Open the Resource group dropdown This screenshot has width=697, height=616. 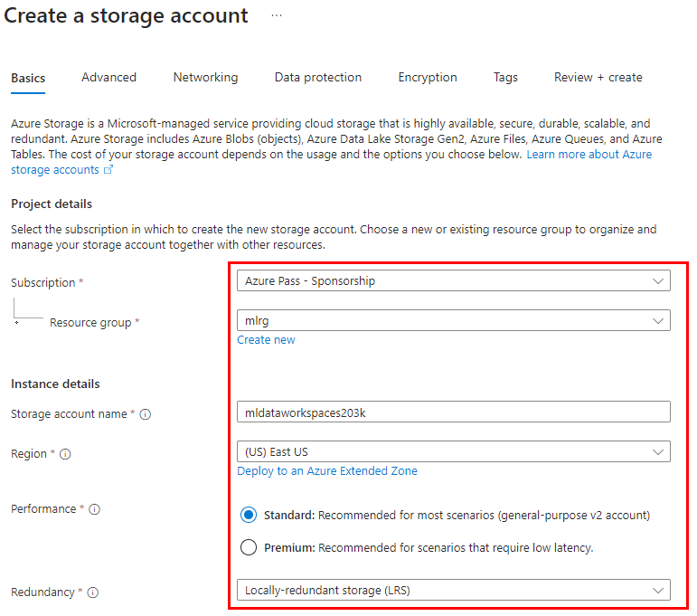click(453, 320)
